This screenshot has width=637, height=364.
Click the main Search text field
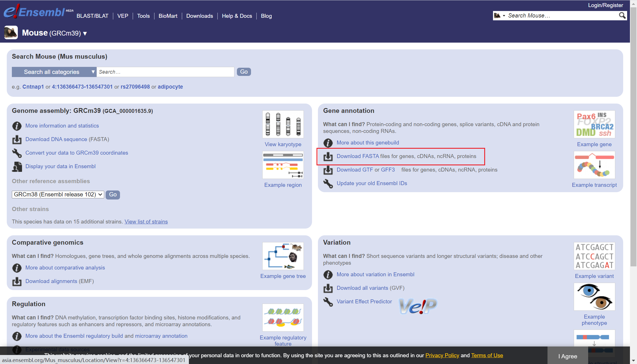(165, 72)
